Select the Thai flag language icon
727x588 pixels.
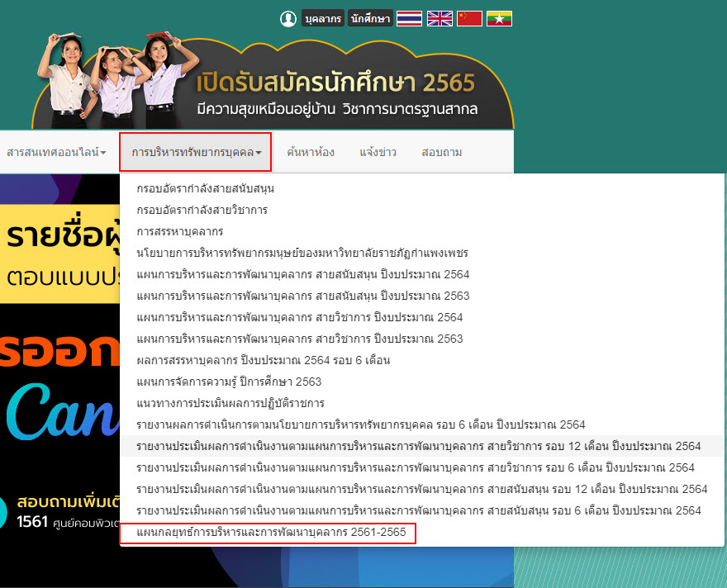tap(409, 18)
